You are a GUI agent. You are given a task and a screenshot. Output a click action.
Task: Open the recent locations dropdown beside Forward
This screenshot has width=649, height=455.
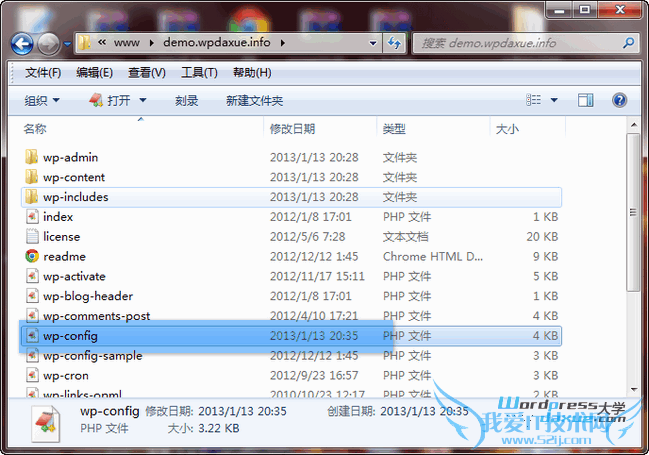click(x=67, y=43)
